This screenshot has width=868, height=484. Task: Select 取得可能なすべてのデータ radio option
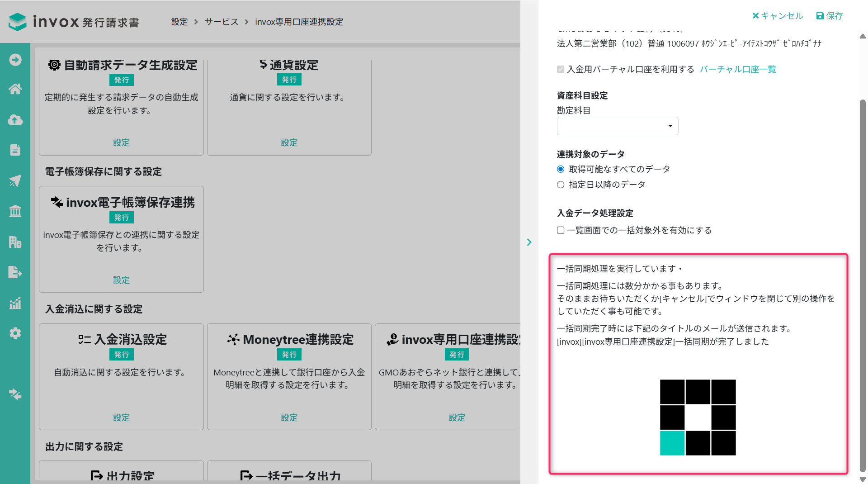pos(561,169)
